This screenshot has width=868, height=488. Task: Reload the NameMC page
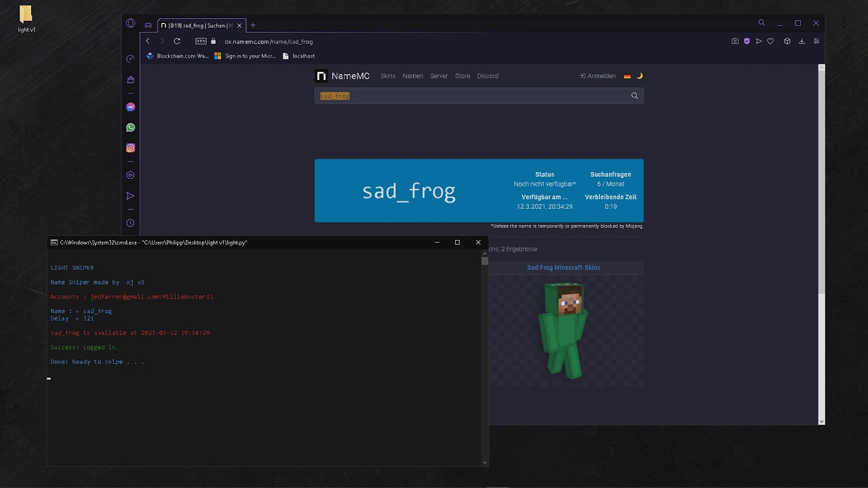pos(177,41)
